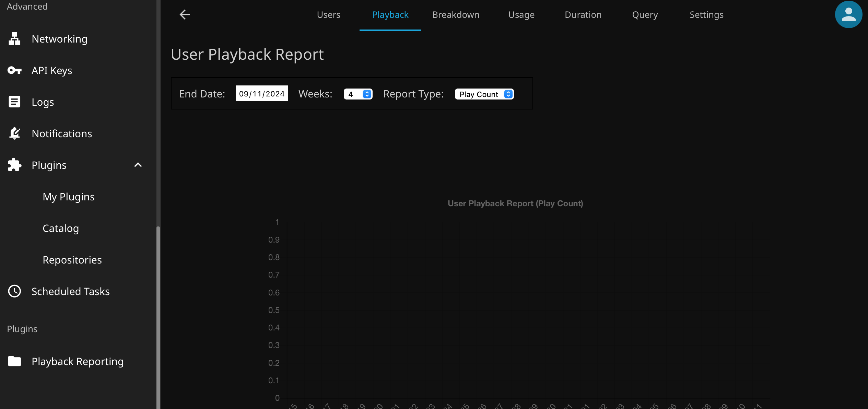The image size is (868, 409).
Task: Collapse the Plugins menu chevron
Action: [138, 165]
